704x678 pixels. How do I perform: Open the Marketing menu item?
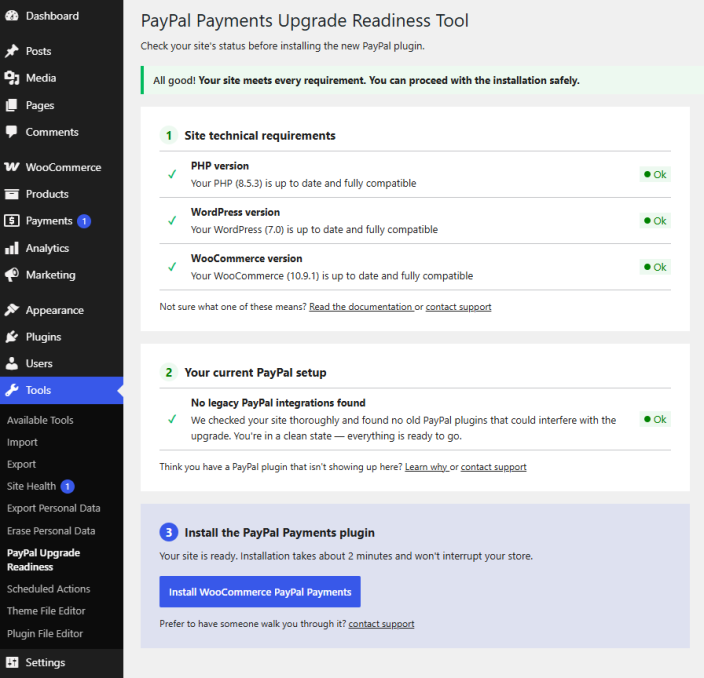pos(62,275)
